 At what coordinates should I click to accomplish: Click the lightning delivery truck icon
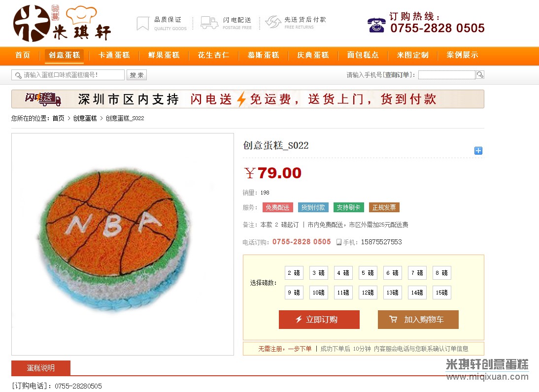tap(209, 23)
